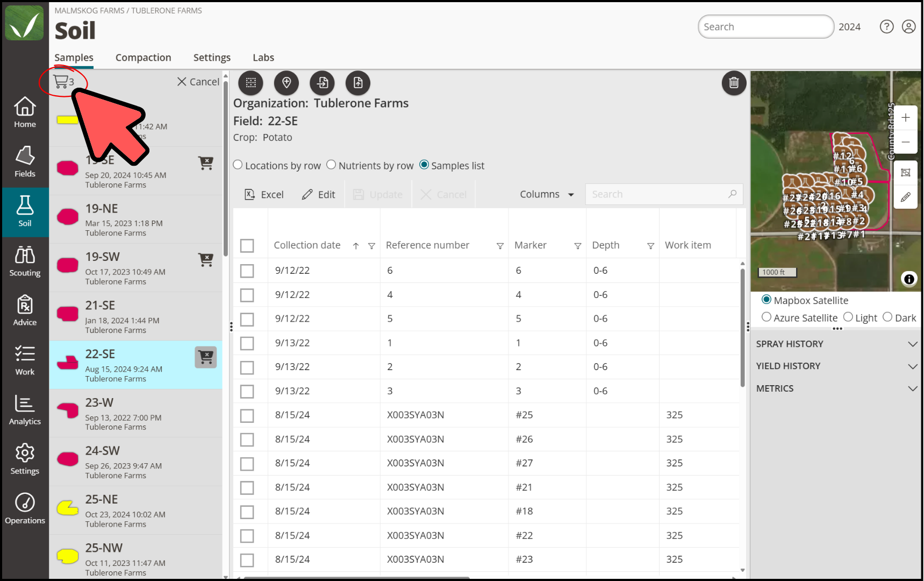Click the grid sampling toolbar icon
The image size is (924, 581).
(x=251, y=83)
